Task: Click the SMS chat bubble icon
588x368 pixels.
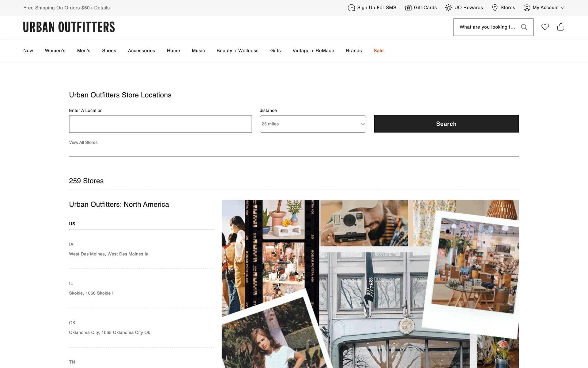Action: click(351, 8)
